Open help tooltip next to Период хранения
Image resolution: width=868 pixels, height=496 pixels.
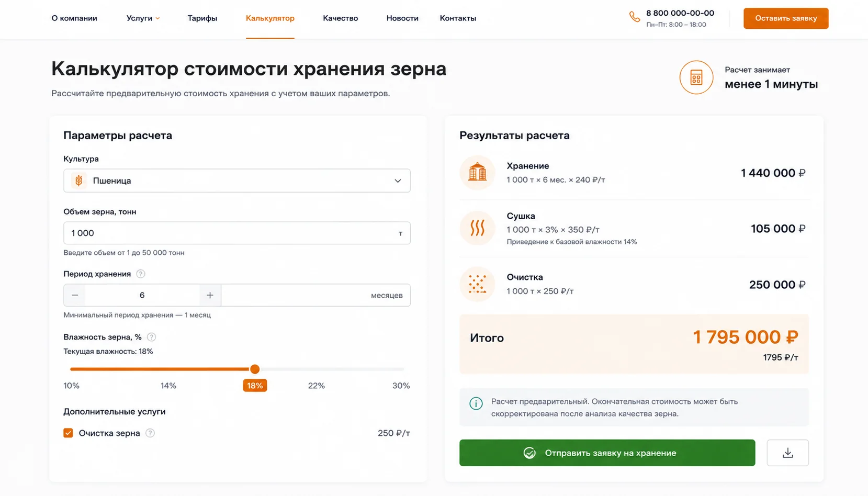[141, 274]
